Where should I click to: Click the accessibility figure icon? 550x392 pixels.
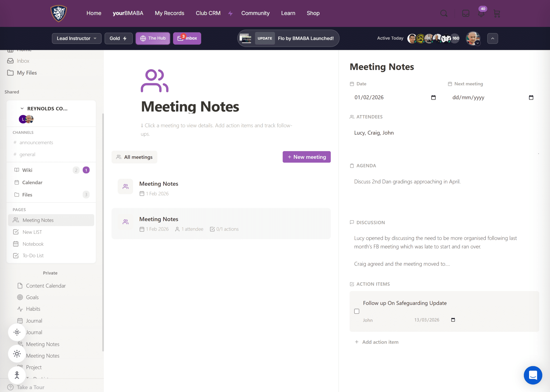point(17,375)
